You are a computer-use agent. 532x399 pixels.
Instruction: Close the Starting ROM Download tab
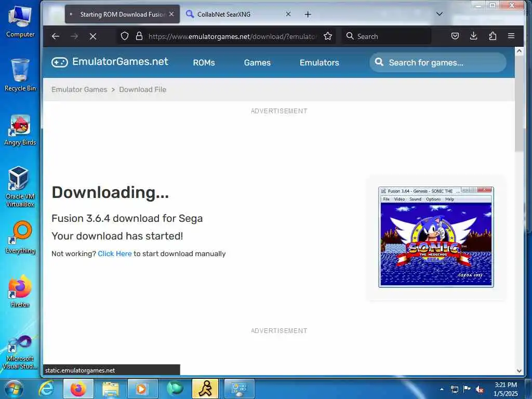171,14
